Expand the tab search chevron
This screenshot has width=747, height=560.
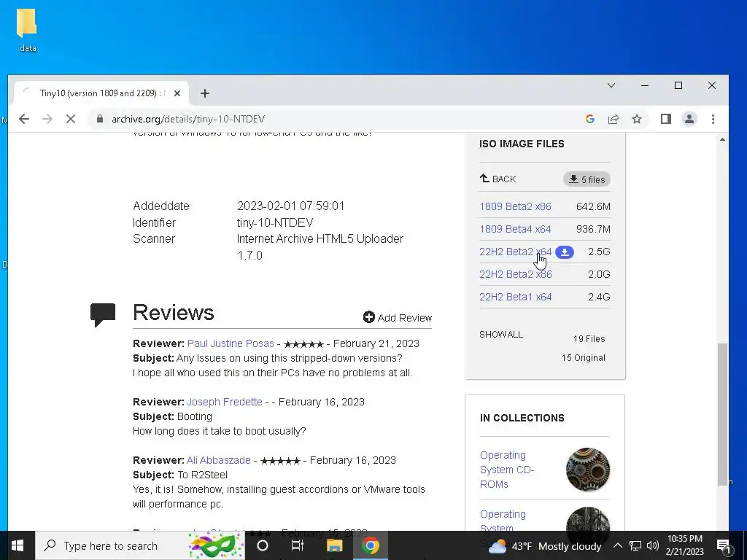611,86
